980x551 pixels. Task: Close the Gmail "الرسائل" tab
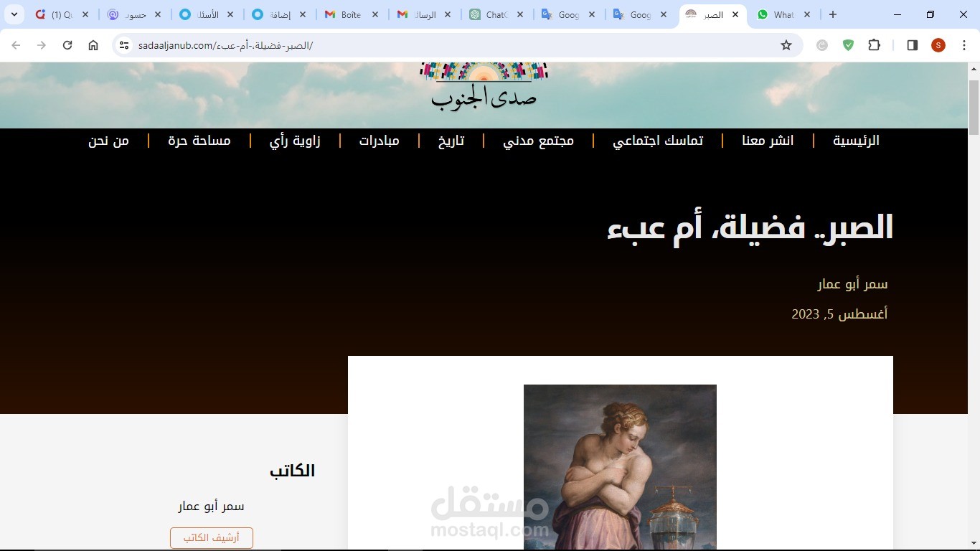448,14
